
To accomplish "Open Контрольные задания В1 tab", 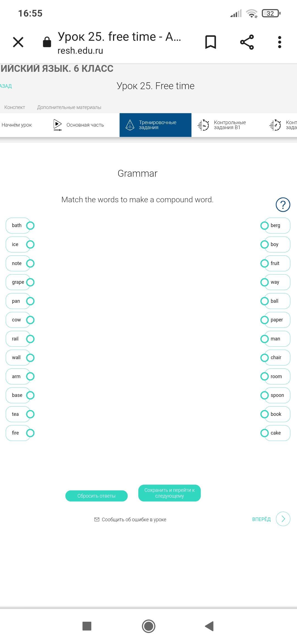I will pos(222,125).
